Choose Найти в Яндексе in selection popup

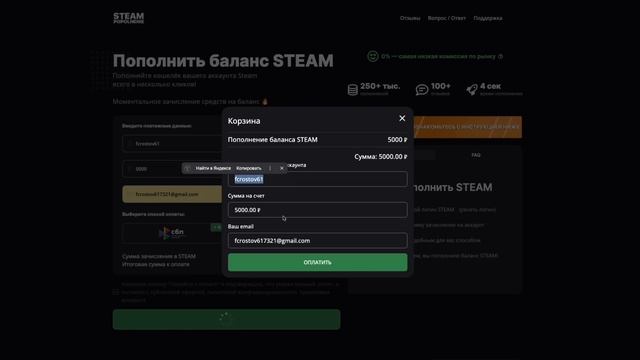click(x=213, y=168)
